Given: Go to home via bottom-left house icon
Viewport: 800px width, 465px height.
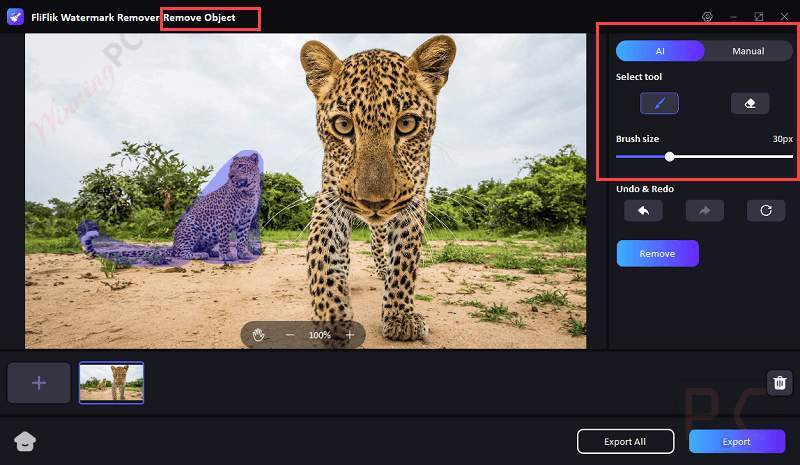Looking at the screenshot, I should [25, 441].
